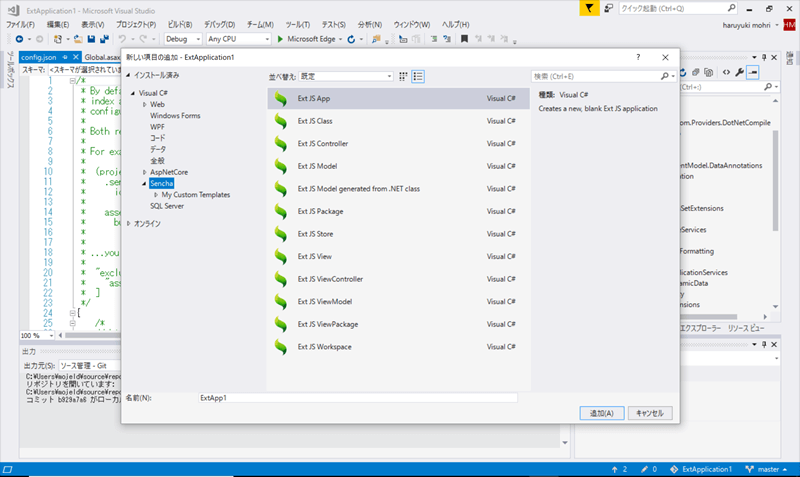Click the browser refresh toolbar icon

[x=351, y=39]
